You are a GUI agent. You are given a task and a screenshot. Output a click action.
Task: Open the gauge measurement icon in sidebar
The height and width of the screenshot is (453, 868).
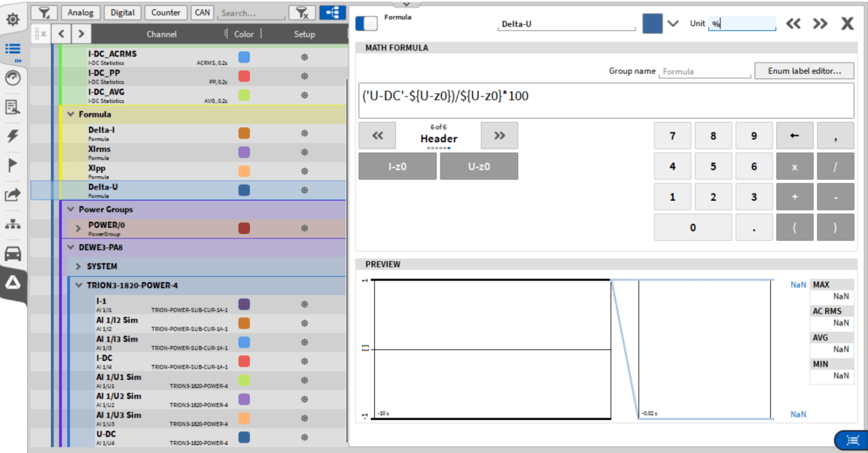click(13, 78)
